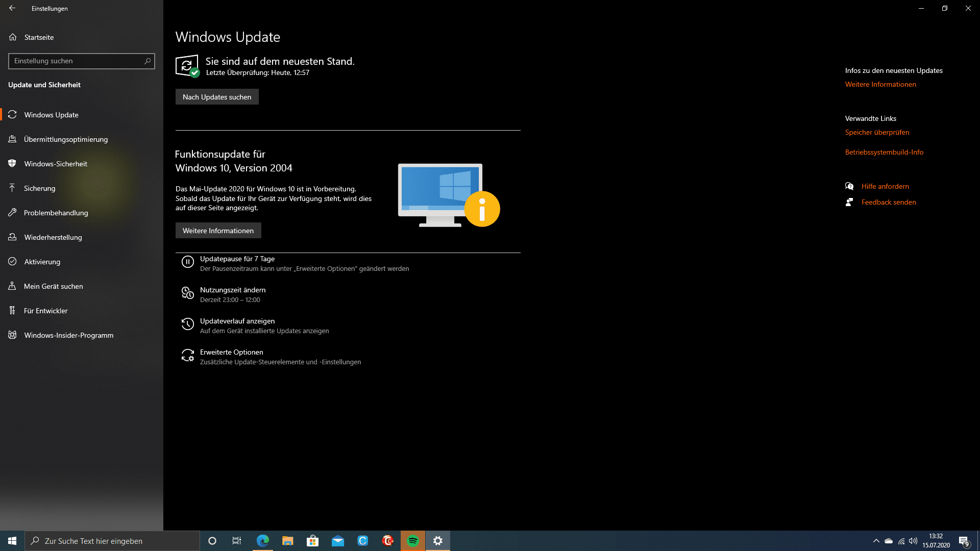
Task: Open Updateverlauf anzeigen
Action: [x=255, y=325]
